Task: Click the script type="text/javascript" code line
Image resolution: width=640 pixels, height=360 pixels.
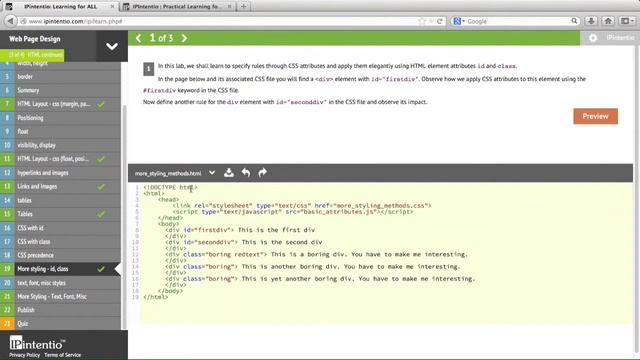Action: [293, 212]
